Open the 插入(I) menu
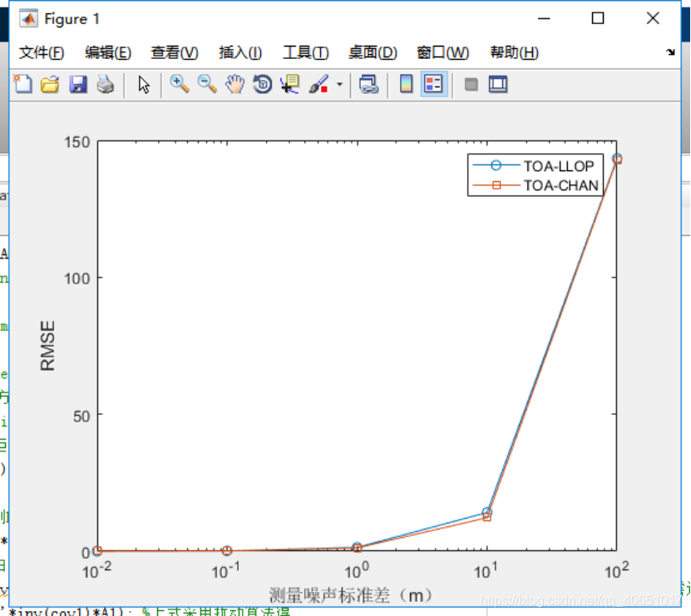This screenshot has height=616, width=691. [240, 52]
